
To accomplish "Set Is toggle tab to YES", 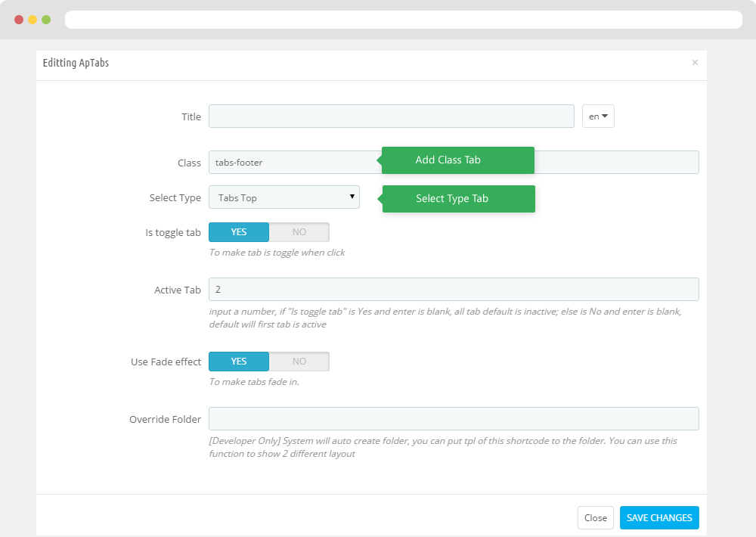I will click(239, 232).
